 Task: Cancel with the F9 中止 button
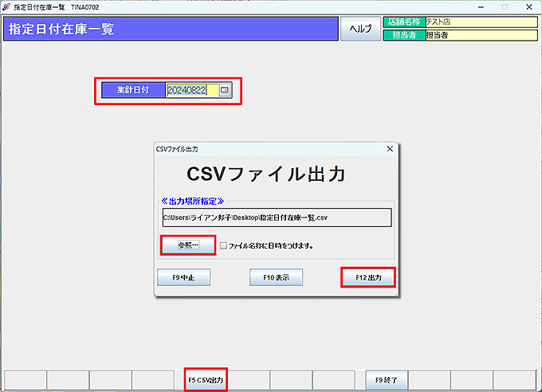183,277
